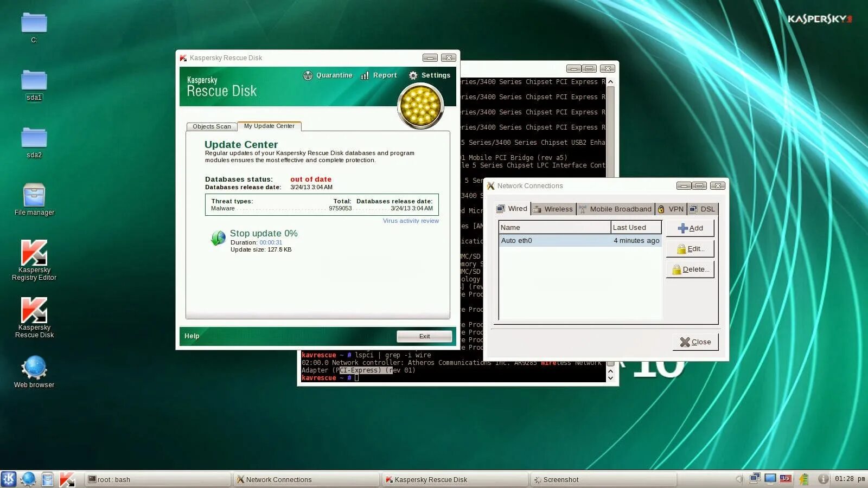Screen dimensions: 868x488
Task: Switch to Kaspersky Rescue Disk taskbar entry
Action: click(x=455, y=479)
